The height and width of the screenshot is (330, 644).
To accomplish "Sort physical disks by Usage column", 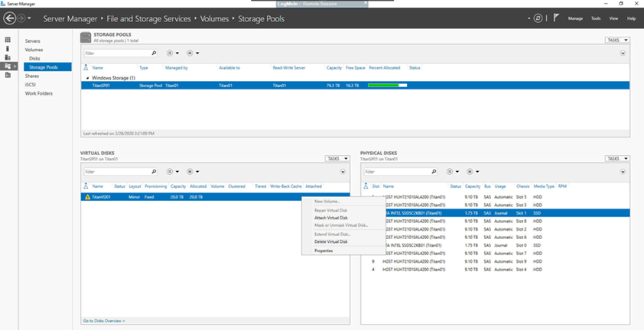I will pyautogui.click(x=500, y=186).
